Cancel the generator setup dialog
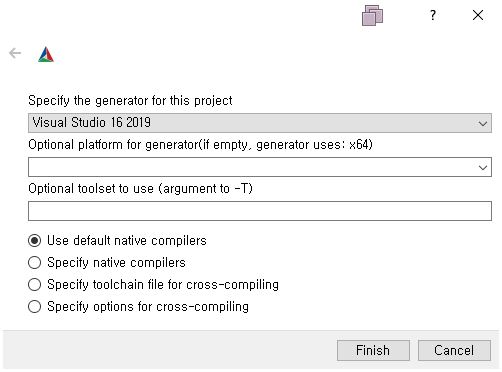The image size is (502, 372). click(x=454, y=350)
